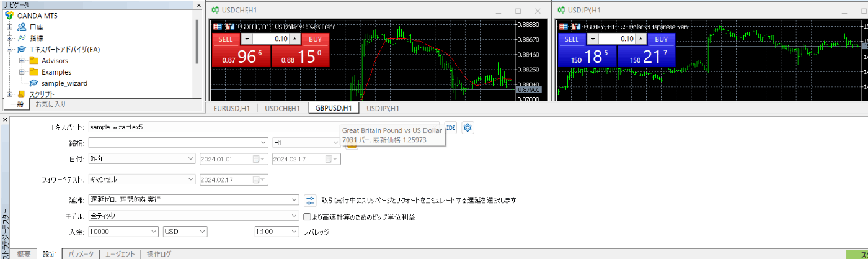
Task: Close the ナビゲータ panel
Action: point(200,4)
